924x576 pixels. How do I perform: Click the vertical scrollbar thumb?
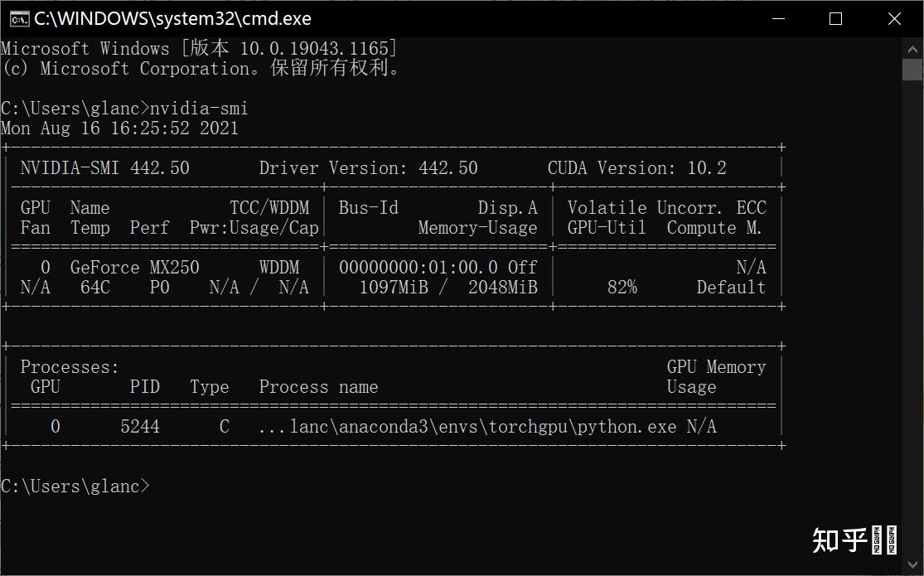[x=912, y=68]
